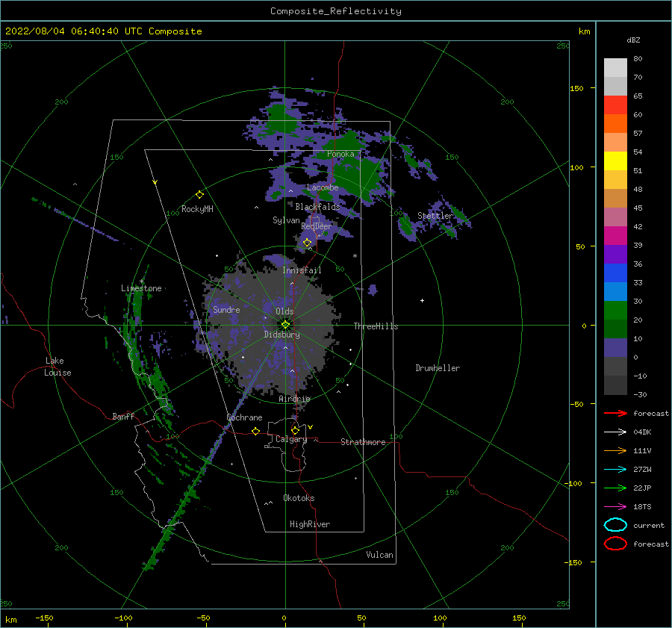672x628 pixels.
Task: Click the Olds city label
Action: (284, 311)
